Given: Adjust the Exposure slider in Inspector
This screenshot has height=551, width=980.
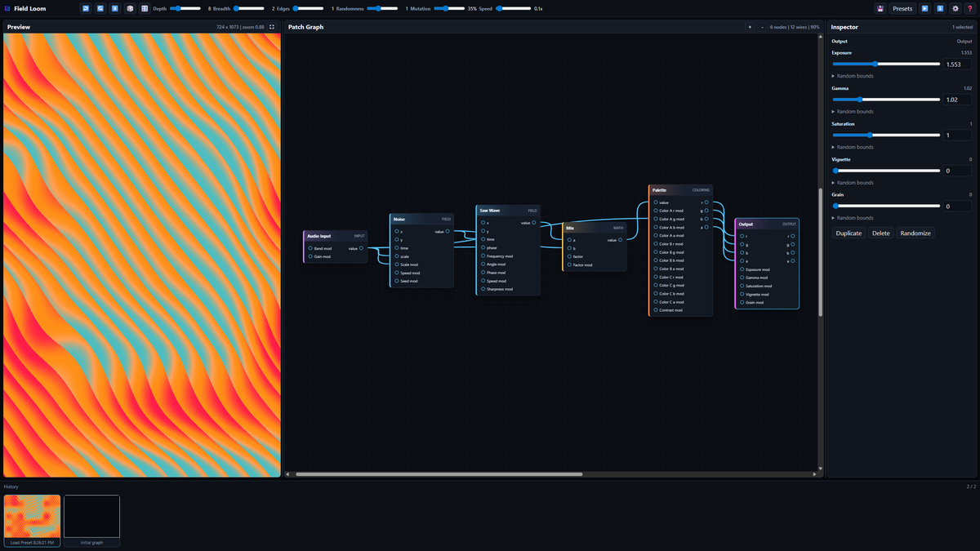Looking at the screenshot, I should [x=886, y=64].
